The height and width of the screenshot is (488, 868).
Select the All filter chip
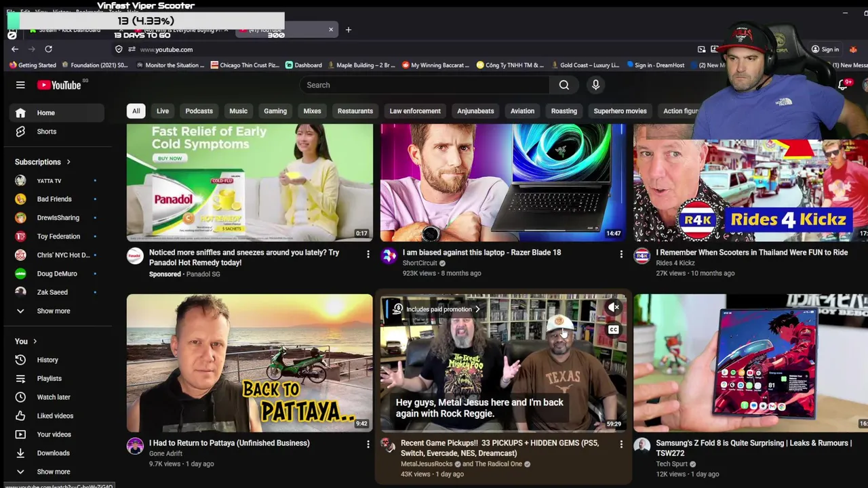pyautogui.click(x=136, y=111)
